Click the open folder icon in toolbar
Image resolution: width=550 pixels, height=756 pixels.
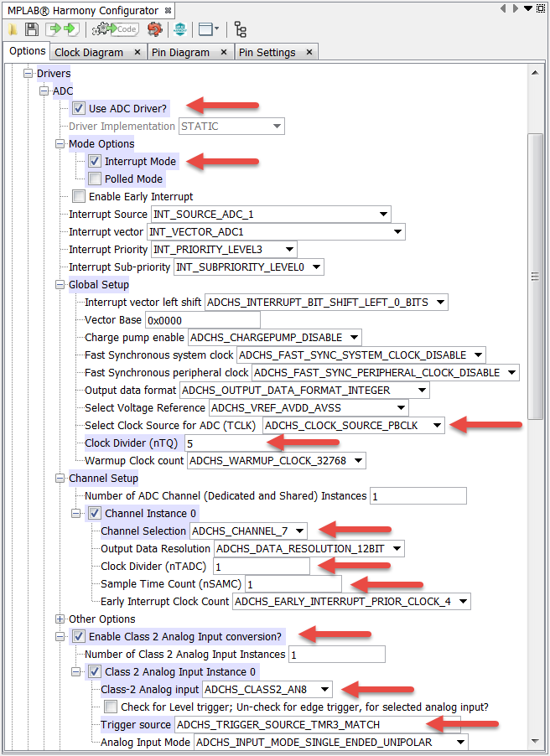point(14,29)
